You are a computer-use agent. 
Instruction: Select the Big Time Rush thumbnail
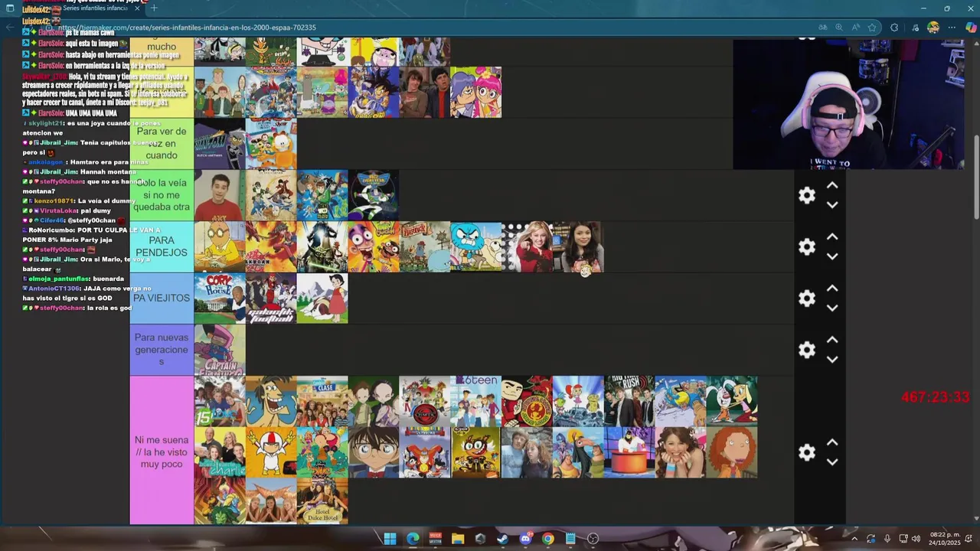coord(629,401)
